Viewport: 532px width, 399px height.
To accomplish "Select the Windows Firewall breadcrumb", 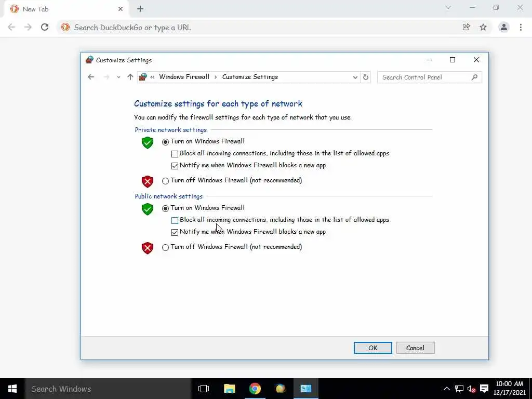I will pos(184,77).
